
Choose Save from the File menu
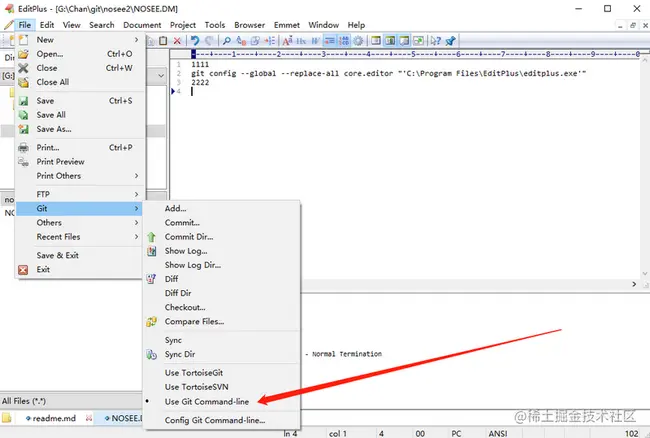pyautogui.click(x=79, y=101)
